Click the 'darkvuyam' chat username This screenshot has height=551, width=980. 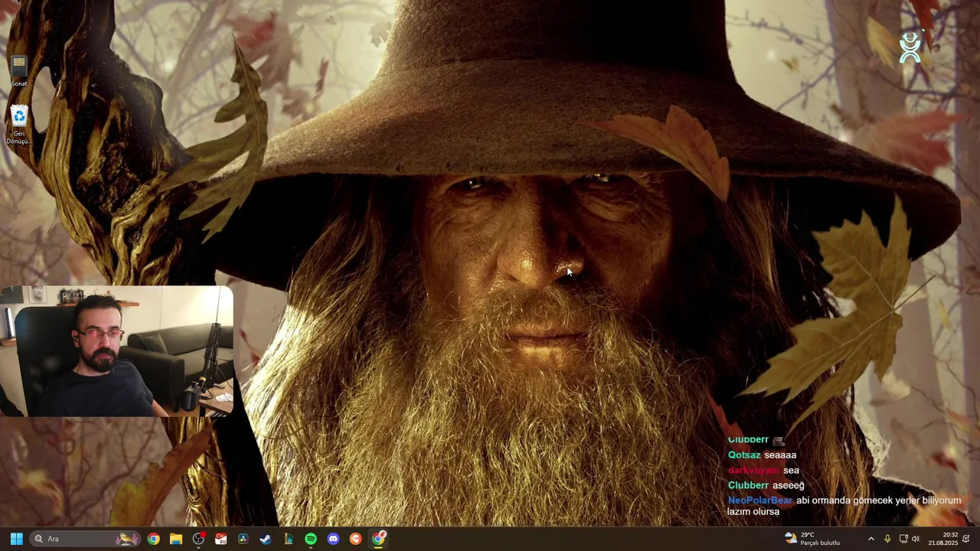pyautogui.click(x=753, y=470)
